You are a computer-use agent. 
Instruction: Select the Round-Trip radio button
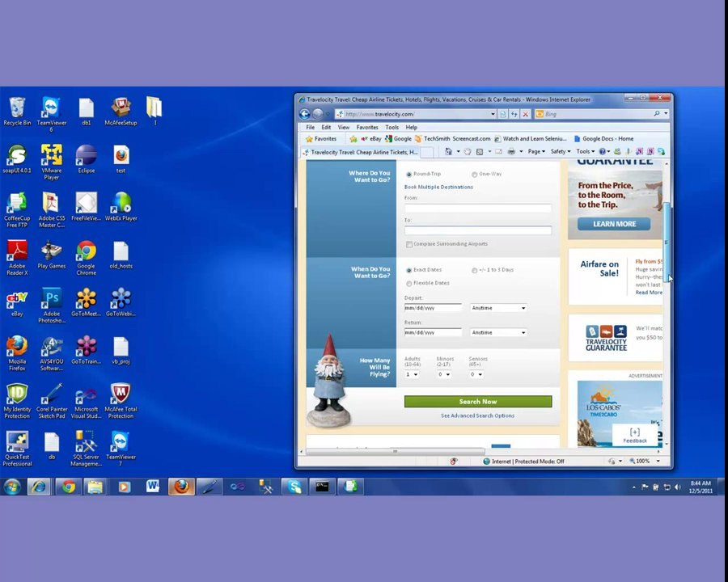tap(409, 175)
